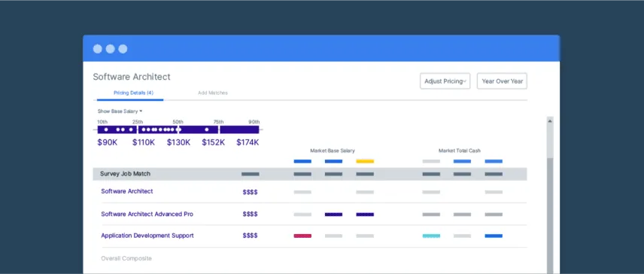
Task: Click the red bar in Application Development Support row
Action: point(302,236)
